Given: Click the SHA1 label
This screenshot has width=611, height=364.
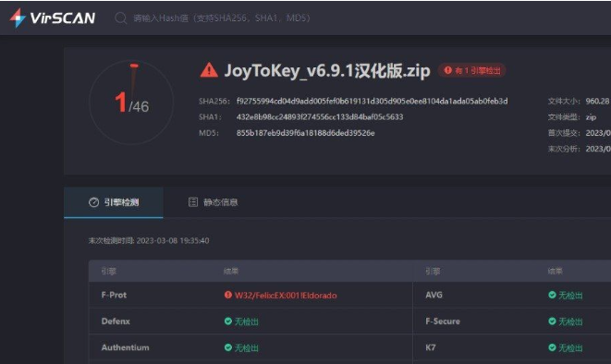Looking at the screenshot, I should click(210, 116).
